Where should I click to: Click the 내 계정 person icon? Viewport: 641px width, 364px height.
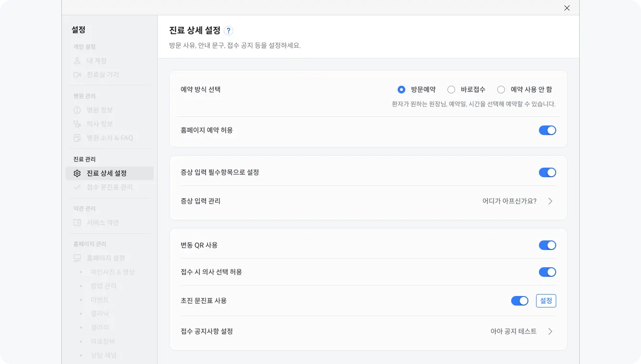(x=77, y=61)
